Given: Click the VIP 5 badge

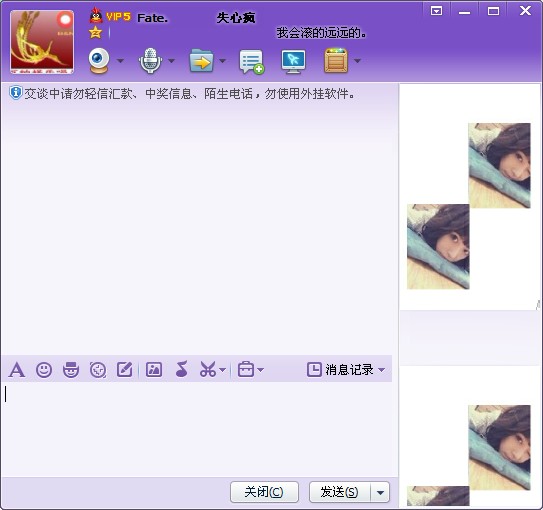Looking at the screenshot, I should pos(118,17).
